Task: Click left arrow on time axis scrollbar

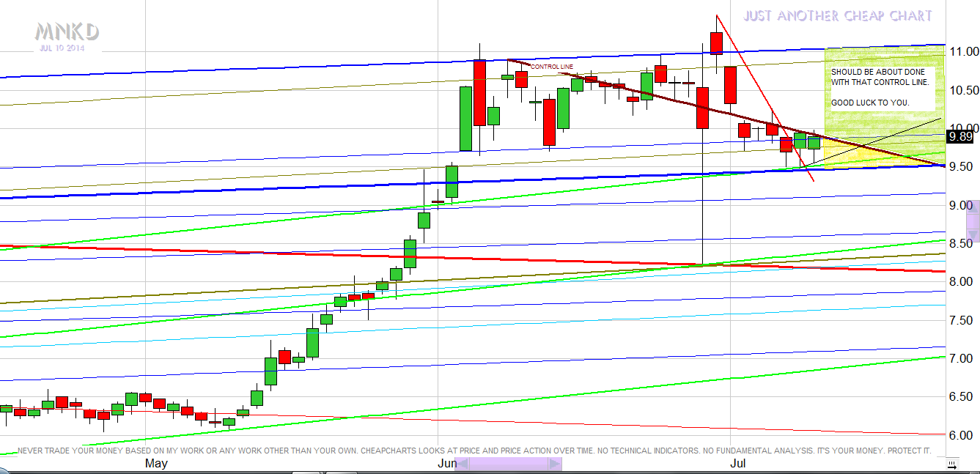Action: [x=462, y=464]
